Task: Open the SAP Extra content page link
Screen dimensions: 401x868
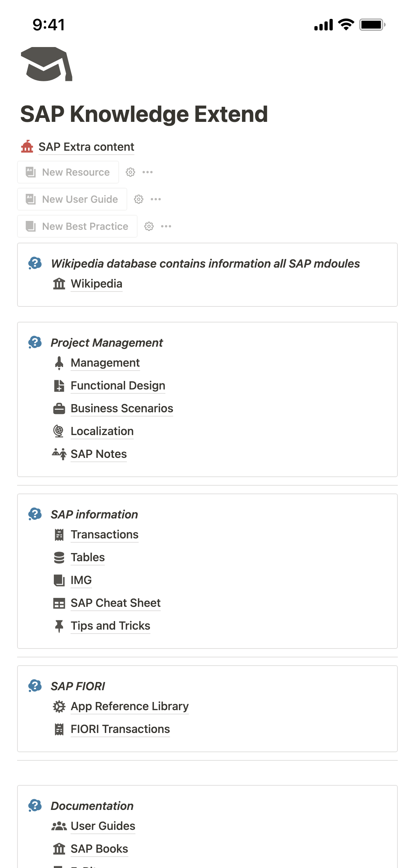Action: 86,147
